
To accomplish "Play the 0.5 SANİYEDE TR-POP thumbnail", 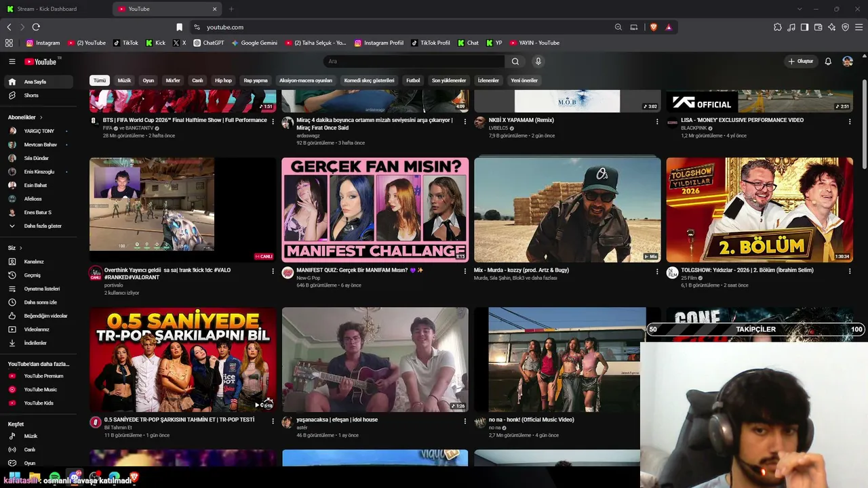I will click(x=183, y=360).
